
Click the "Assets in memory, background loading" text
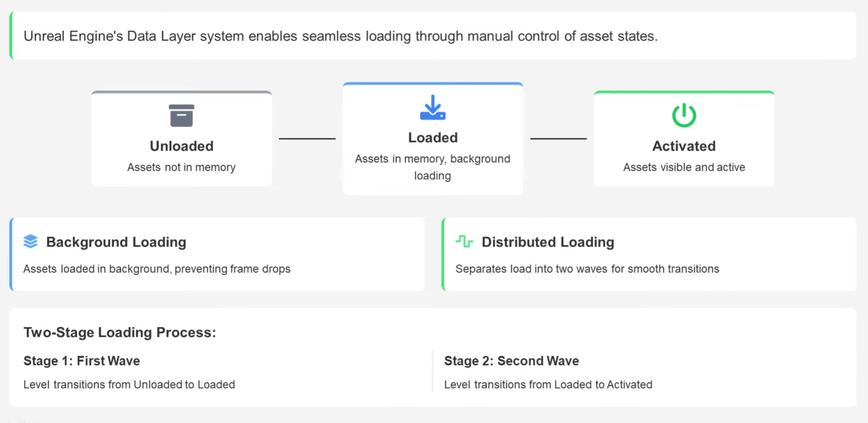tap(432, 167)
